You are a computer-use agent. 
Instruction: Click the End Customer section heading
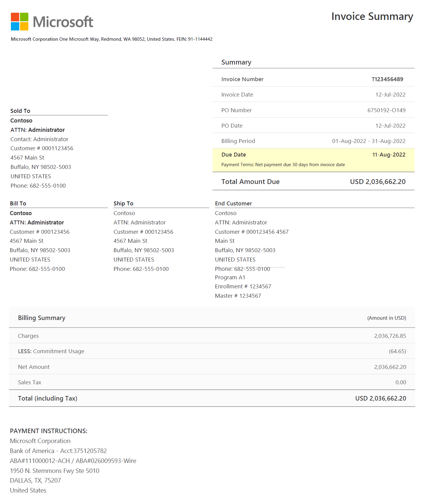(233, 204)
